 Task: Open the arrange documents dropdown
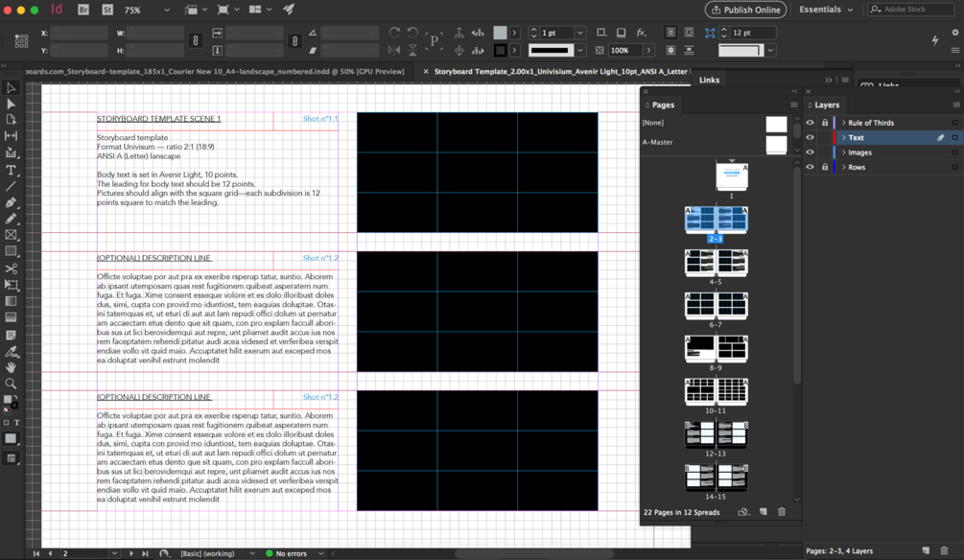(x=261, y=10)
